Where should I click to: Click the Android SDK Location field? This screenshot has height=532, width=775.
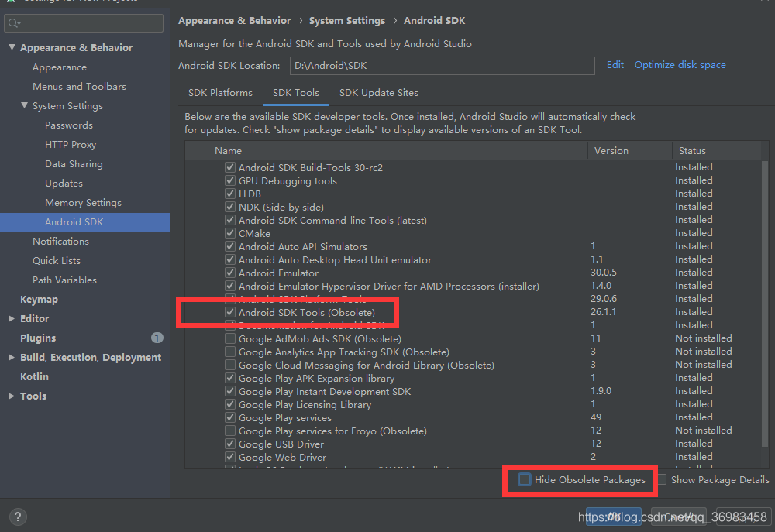click(442, 66)
